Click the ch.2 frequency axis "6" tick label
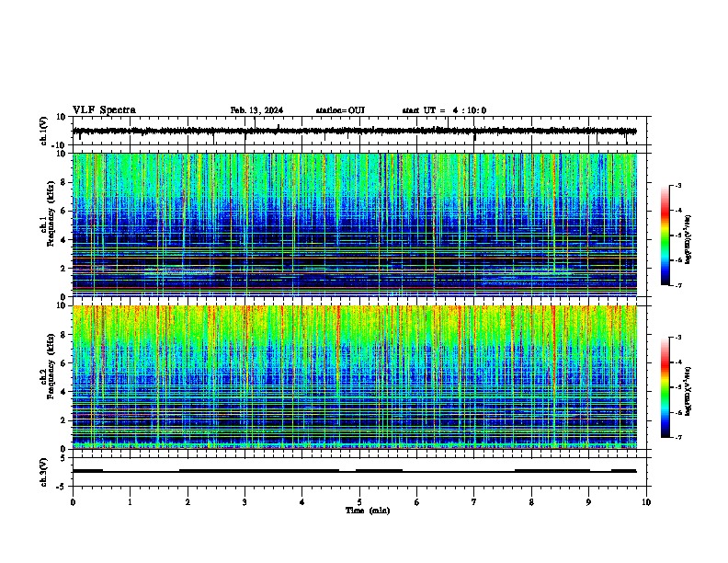 (64, 363)
